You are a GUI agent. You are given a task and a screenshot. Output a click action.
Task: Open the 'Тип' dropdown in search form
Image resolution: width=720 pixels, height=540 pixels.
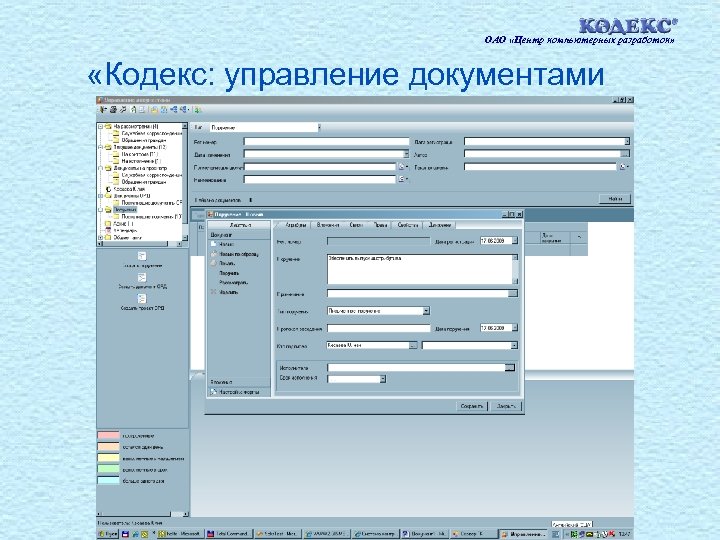319,127
